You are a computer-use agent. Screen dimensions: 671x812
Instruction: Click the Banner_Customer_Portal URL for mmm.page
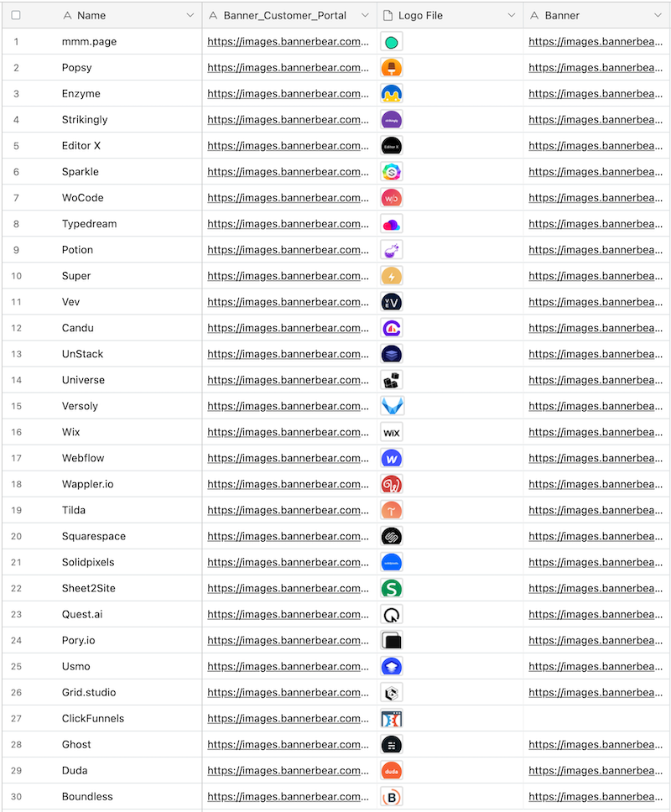pos(289,41)
